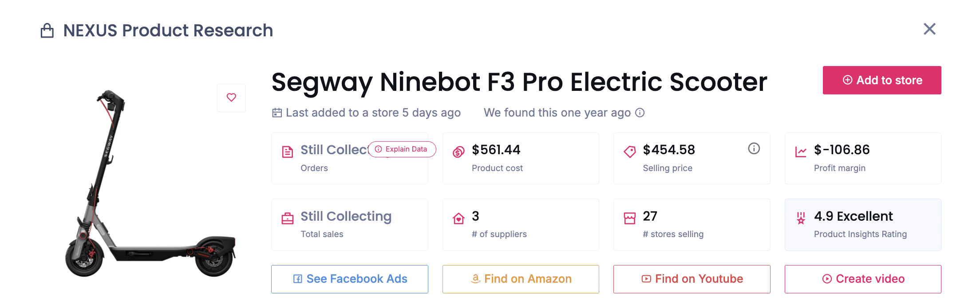This screenshot has height=304, width=980.
Task: Click the Orders document icon
Action: 288,152
